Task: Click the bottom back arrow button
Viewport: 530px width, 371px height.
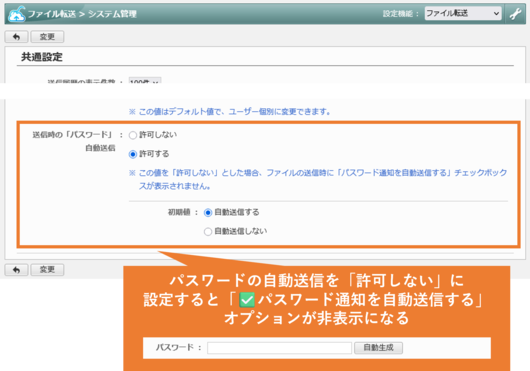Action: [x=16, y=270]
